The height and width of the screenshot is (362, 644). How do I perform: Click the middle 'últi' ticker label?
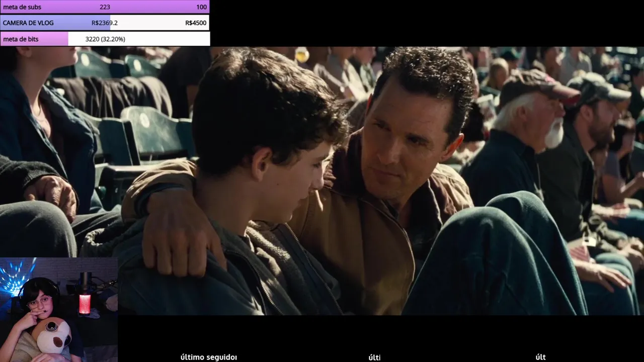pos(374,357)
